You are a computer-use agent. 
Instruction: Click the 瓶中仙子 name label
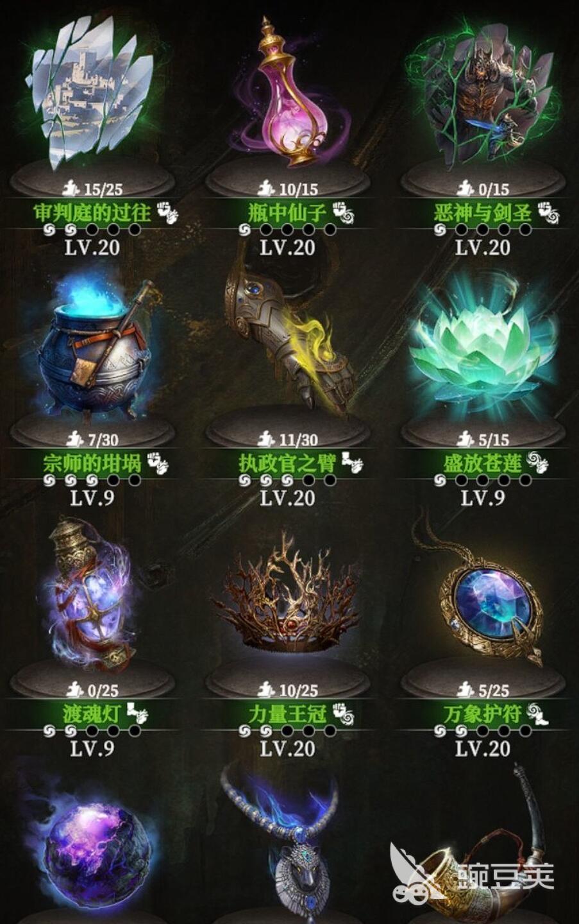287,212
